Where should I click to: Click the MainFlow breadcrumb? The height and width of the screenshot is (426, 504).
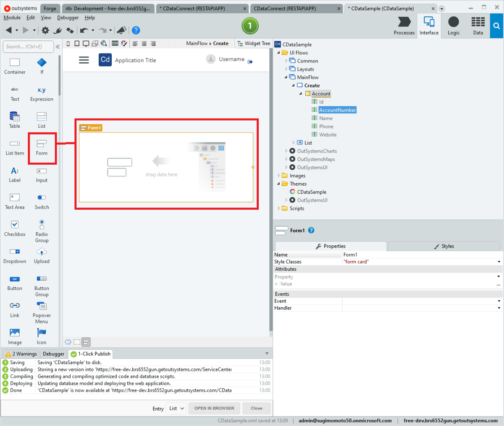pos(197,43)
